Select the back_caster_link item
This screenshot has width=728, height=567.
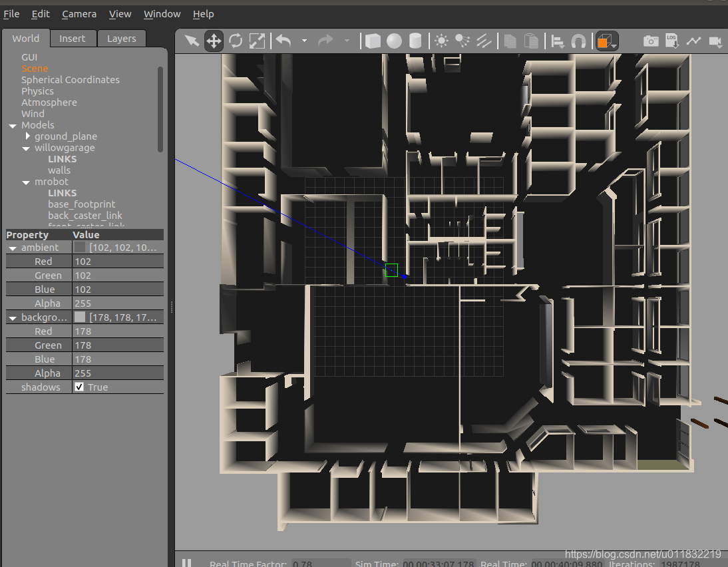pos(85,216)
